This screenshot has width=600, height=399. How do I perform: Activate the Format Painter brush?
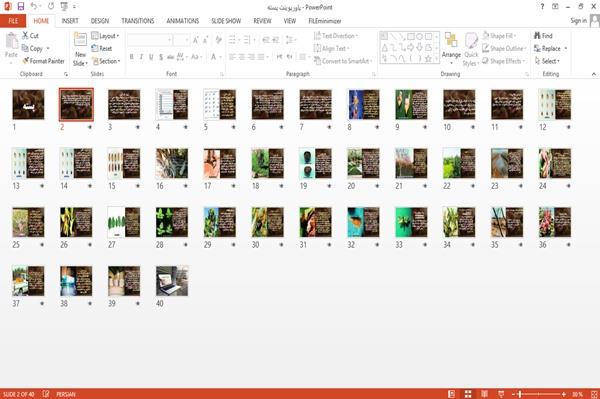pyautogui.click(x=43, y=61)
